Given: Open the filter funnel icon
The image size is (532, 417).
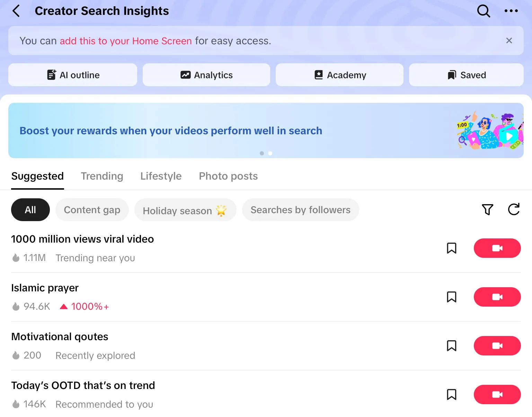Looking at the screenshot, I should (487, 209).
